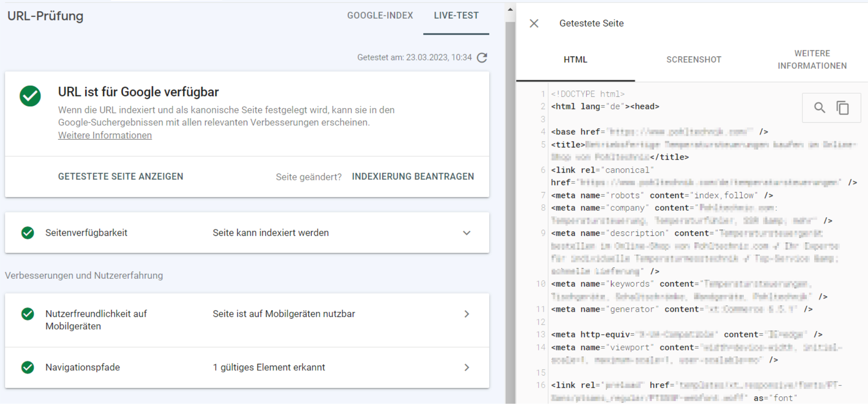868x408 pixels.
Task: Click the <!DOCTYPE html> code line
Action: click(x=588, y=94)
